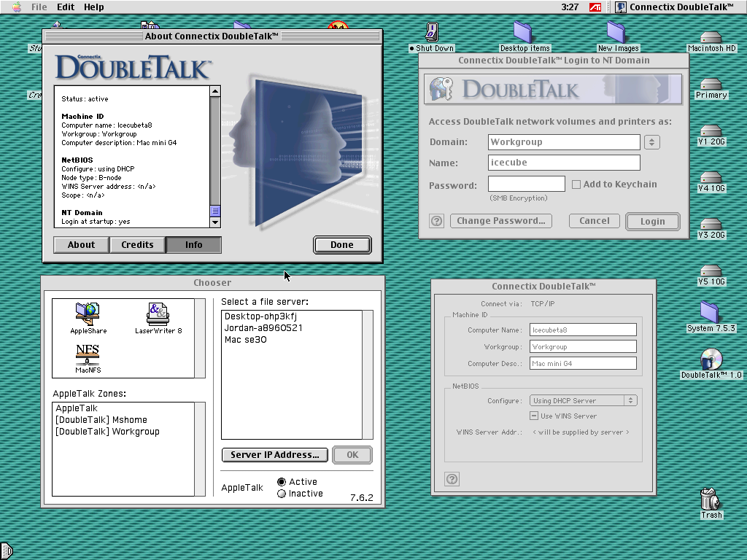
Task: Open the Domain popup arrows in login window
Action: click(651, 142)
